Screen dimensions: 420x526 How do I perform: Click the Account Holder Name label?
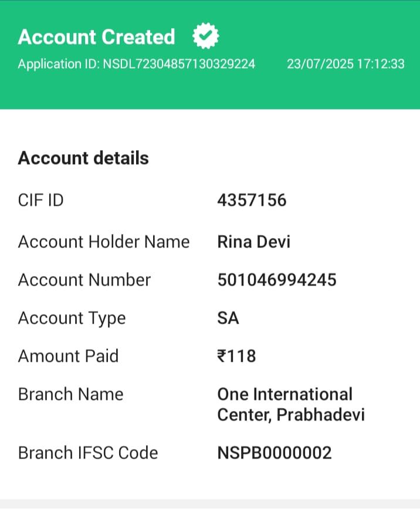tap(104, 242)
